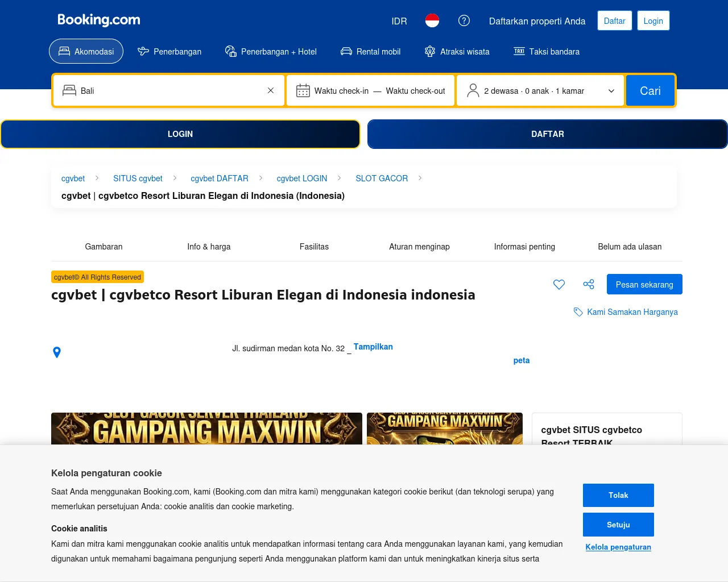The height and width of the screenshot is (582, 728).
Task: Click Kami Samakan Harganya link
Action: (626, 312)
